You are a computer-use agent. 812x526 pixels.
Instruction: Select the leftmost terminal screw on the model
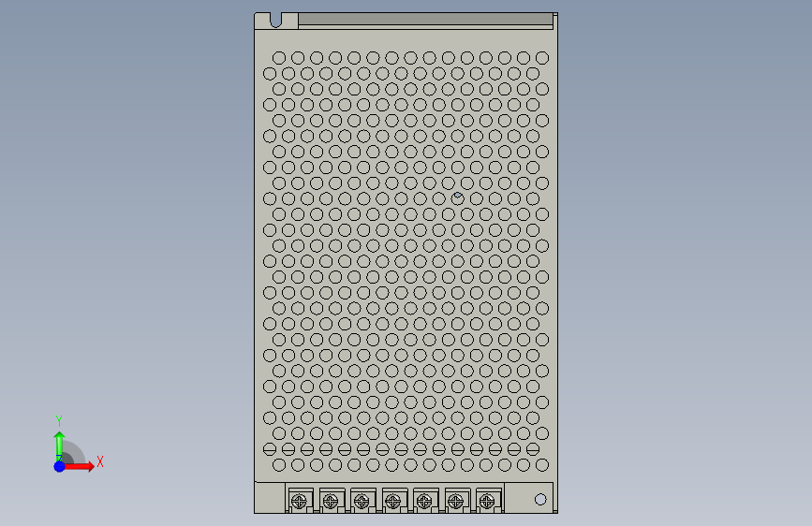(300, 501)
